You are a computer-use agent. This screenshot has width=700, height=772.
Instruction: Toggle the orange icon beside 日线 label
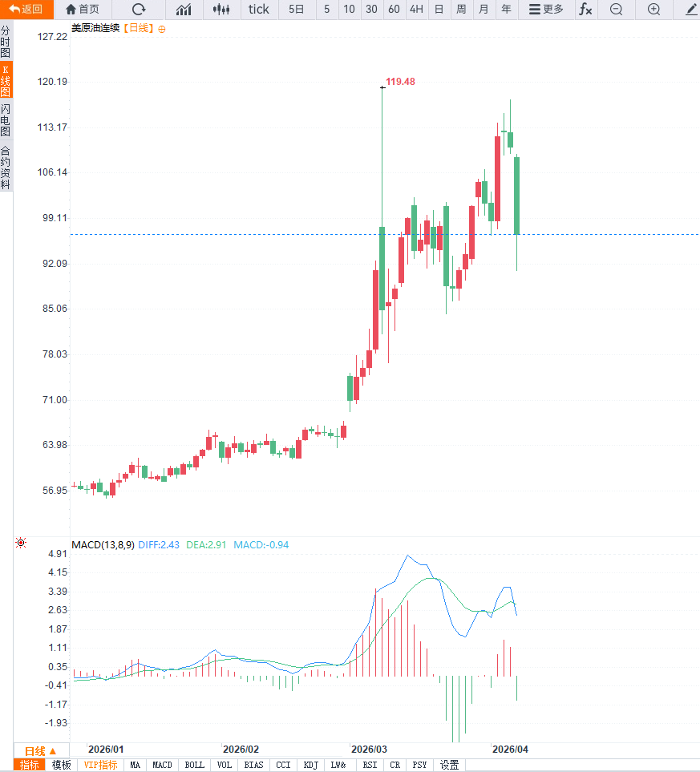pos(162,29)
